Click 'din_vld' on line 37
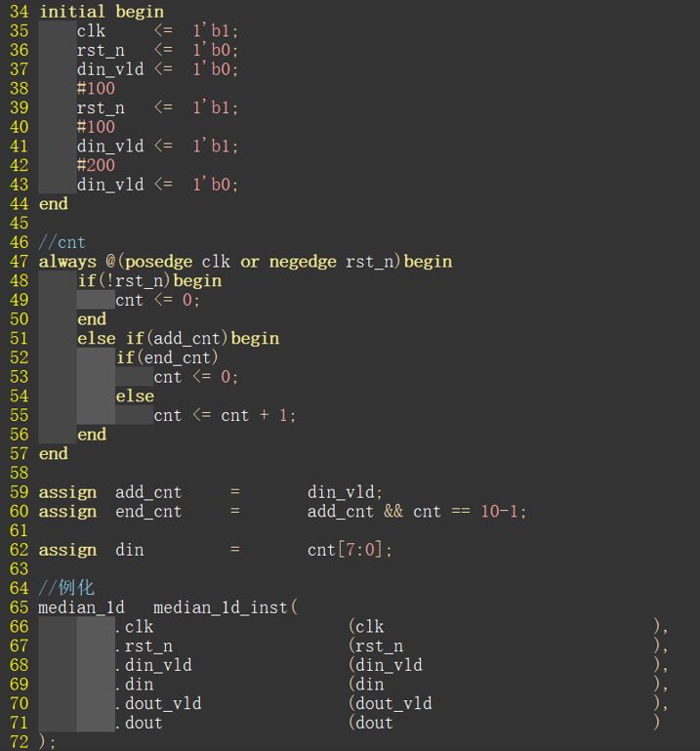Image resolution: width=700 pixels, height=751 pixels. [x=110, y=69]
